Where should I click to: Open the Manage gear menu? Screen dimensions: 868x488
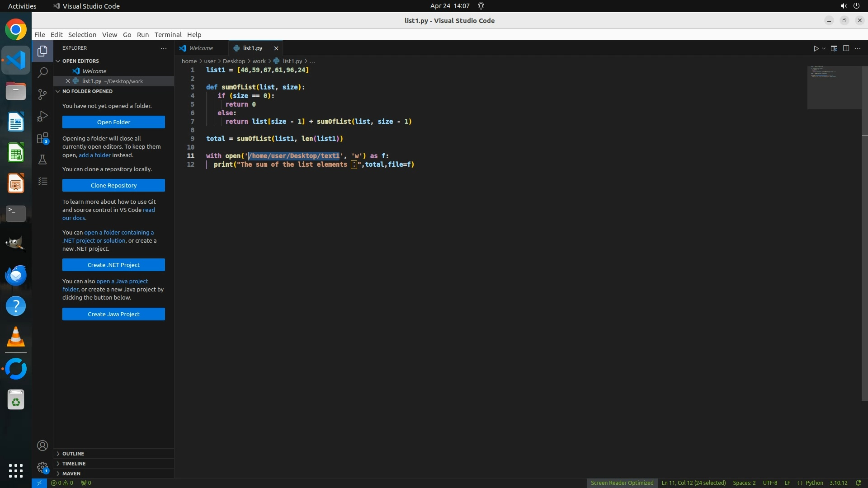pos(42,467)
